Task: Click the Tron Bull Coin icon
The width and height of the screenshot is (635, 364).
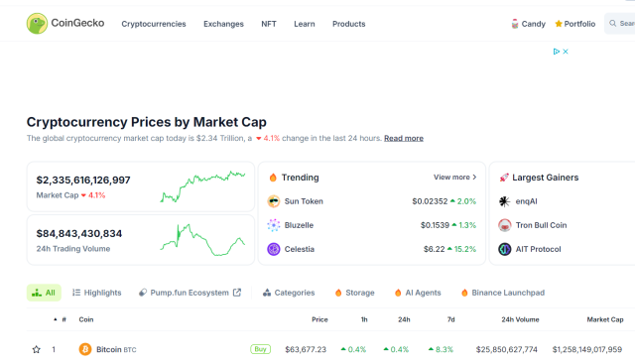Action: point(504,225)
